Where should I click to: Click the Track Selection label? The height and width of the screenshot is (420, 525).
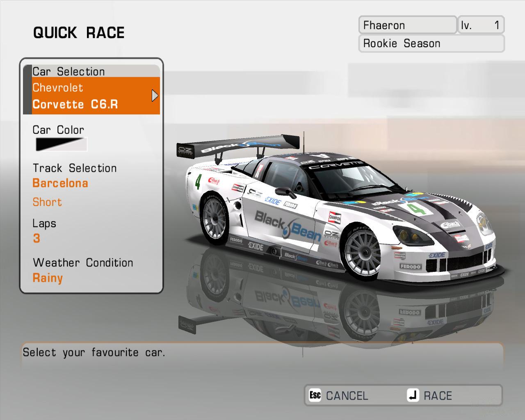(x=75, y=168)
